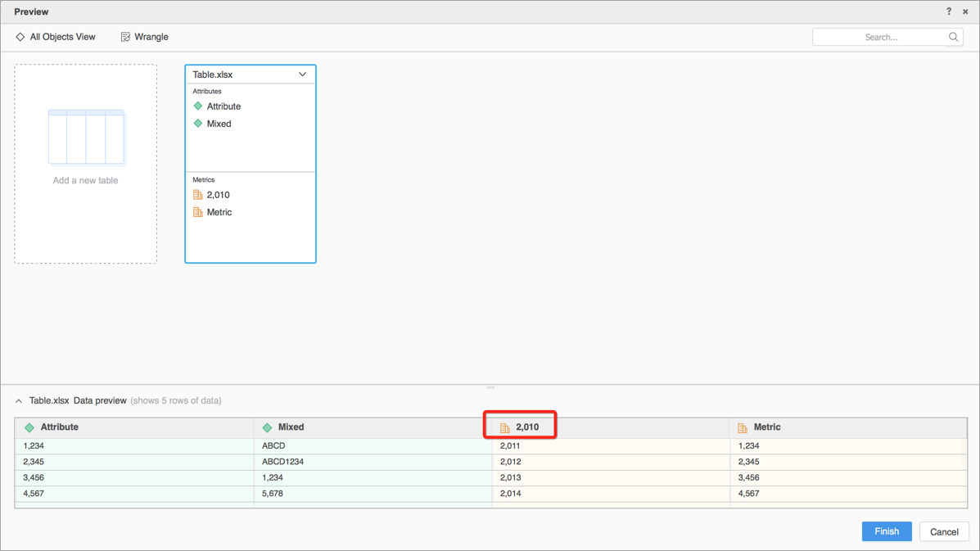The height and width of the screenshot is (551, 980).
Task: Open the help icon in the title bar
Action: coord(948,11)
